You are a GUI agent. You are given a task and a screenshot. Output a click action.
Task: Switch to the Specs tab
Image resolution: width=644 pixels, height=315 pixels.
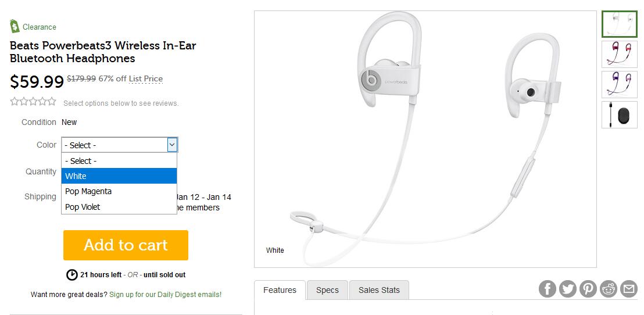(327, 290)
